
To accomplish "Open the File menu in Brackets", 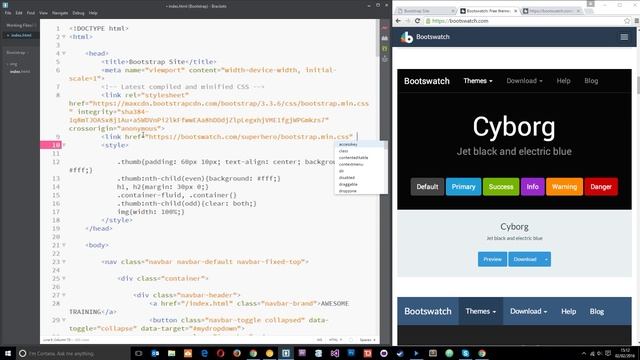I will click(8, 13).
